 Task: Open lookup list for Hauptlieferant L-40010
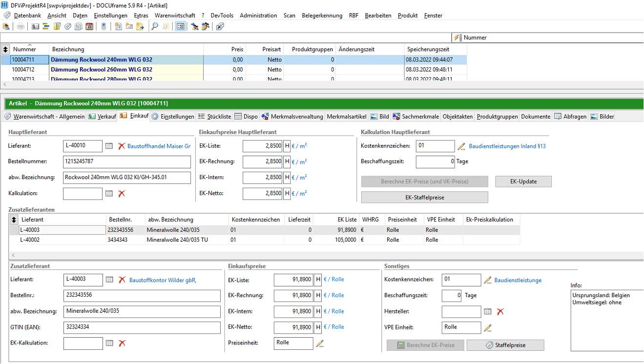109,146
